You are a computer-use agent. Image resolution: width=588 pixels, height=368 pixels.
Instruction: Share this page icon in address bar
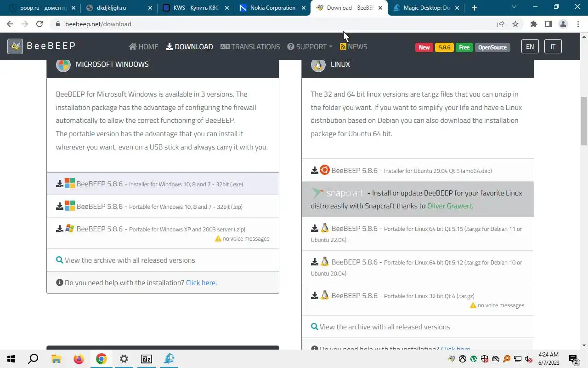click(x=501, y=24)
